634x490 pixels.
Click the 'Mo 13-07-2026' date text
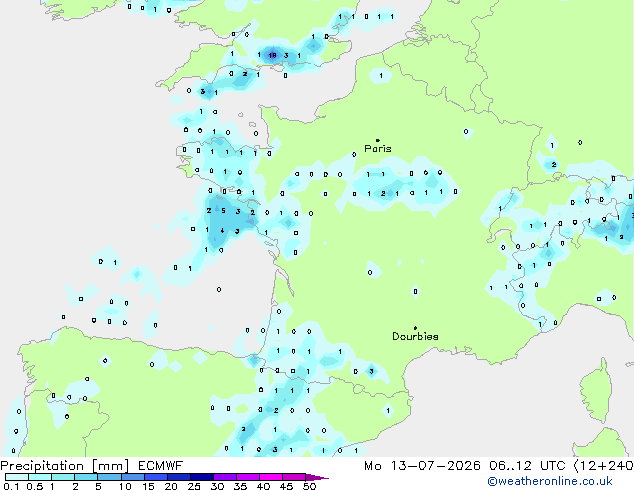(422, 466)
